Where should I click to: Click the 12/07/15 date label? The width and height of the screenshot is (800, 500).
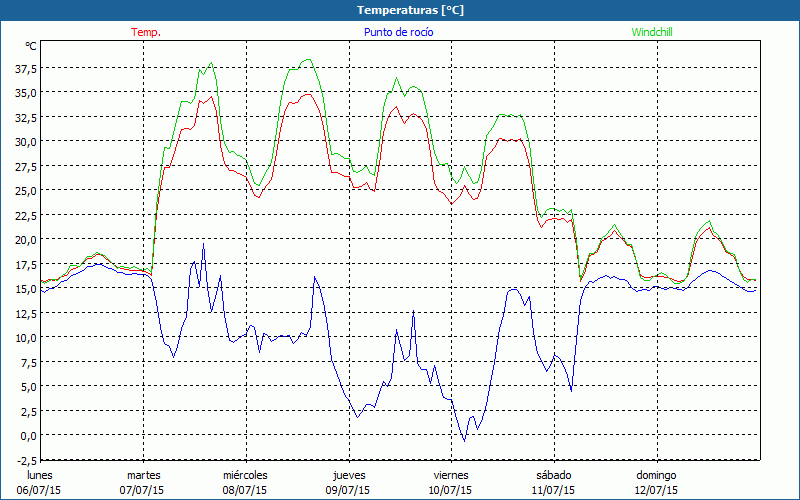[656, 490]
